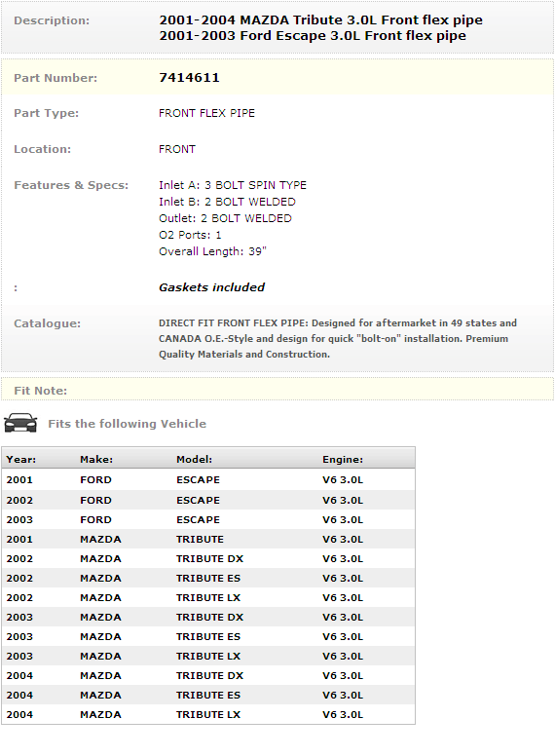Click the Fits the following Vehicle heading
This screenshot has height=756, width=555.
128,424
